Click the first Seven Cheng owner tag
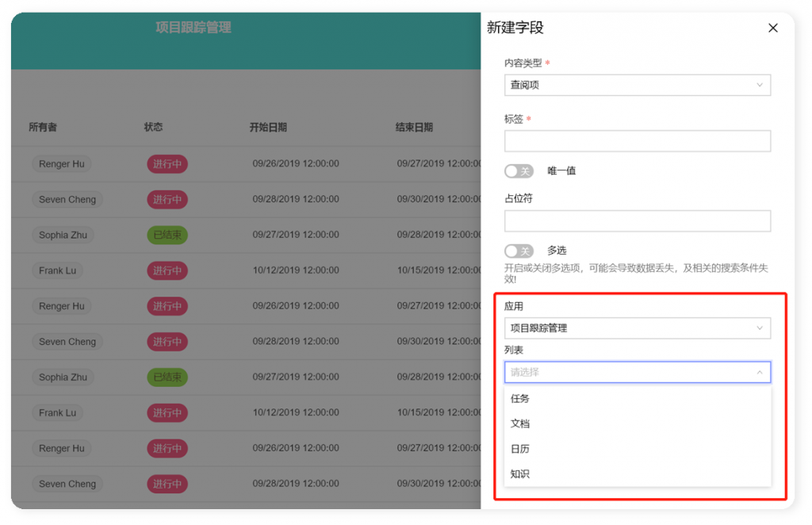The image size is (812, 525). click(x=67, y=199)
